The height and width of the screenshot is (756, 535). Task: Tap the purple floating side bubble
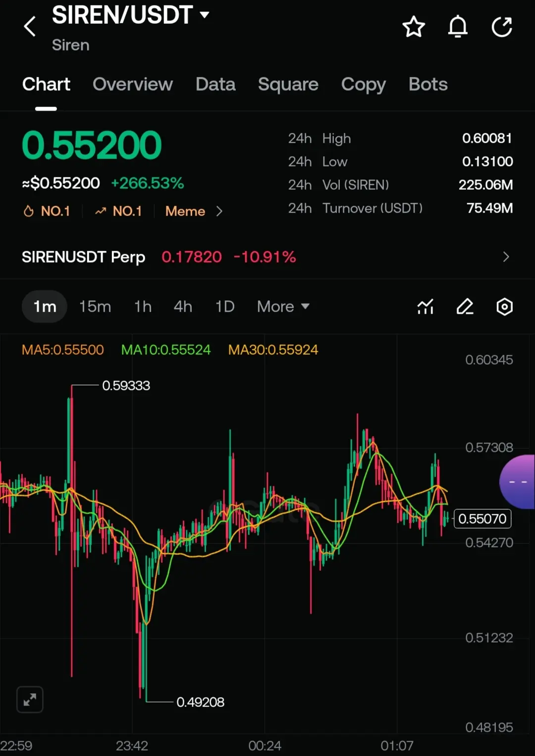click(x=518, y=482)
